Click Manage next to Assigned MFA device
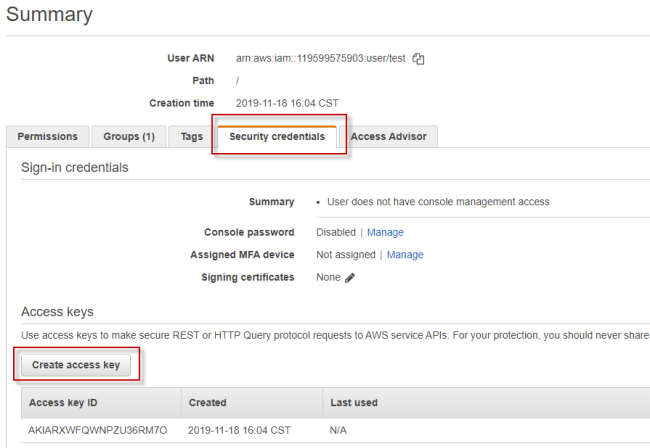The height and width of the screenshot is (448, 650). pos(405,255)
